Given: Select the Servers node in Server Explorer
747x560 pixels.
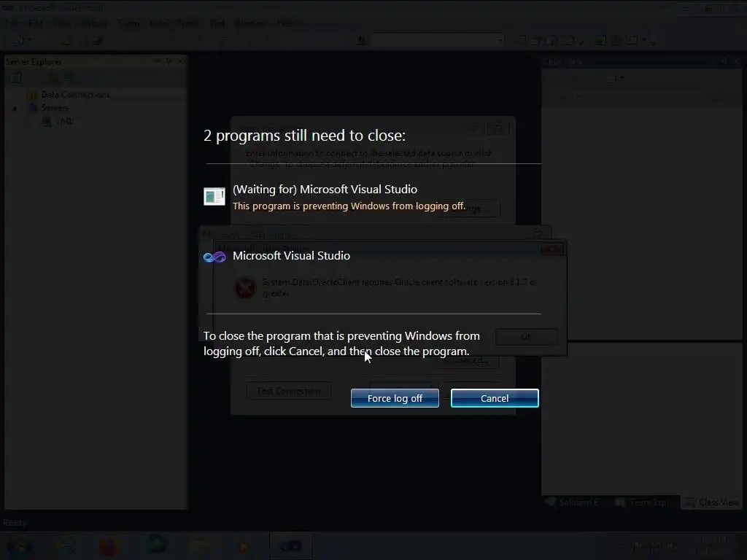Looking at the screenshot, I should pyautogui.click(x=54, y=108).
